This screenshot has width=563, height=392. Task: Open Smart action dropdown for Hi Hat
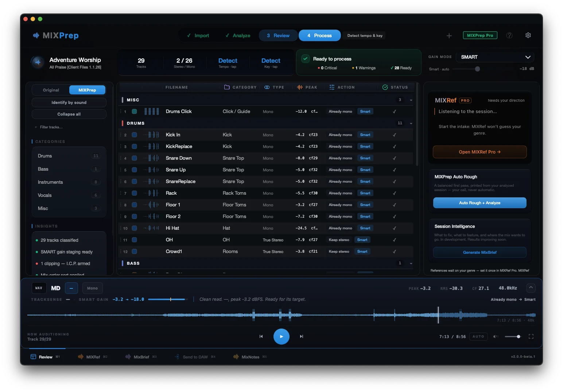pyautogui.click(x=365, y=228)
